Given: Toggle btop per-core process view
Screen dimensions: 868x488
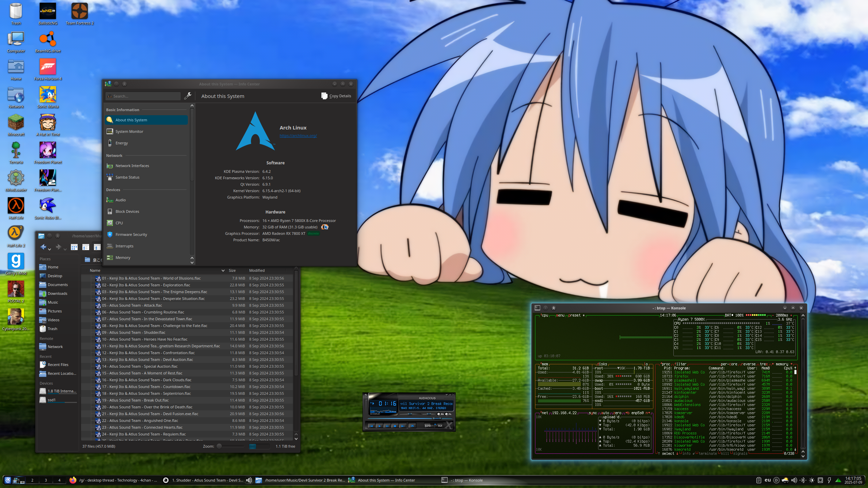Looking at the screenshot, I should point(729,364).
